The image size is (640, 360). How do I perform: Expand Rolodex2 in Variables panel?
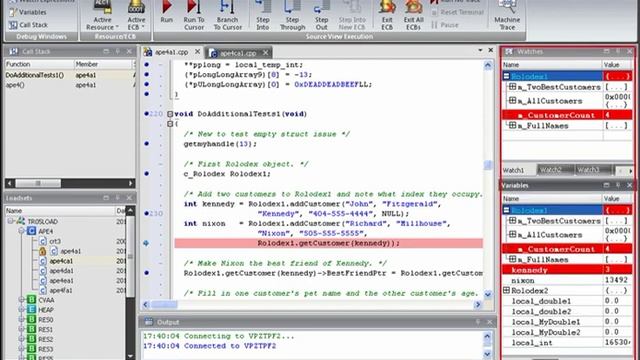(x=507, y=290)
